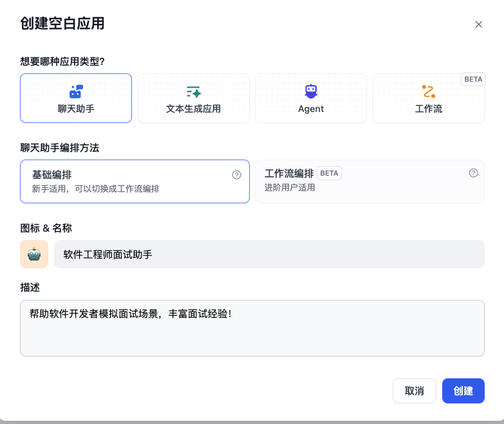
Task: Click the BETA badge beside 工作流编排
Action: (329, 173)
